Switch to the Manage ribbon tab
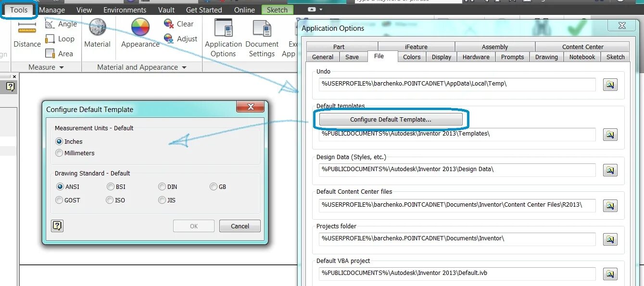The width and height of the screenshot is (644, 286). tap(52, 10)
